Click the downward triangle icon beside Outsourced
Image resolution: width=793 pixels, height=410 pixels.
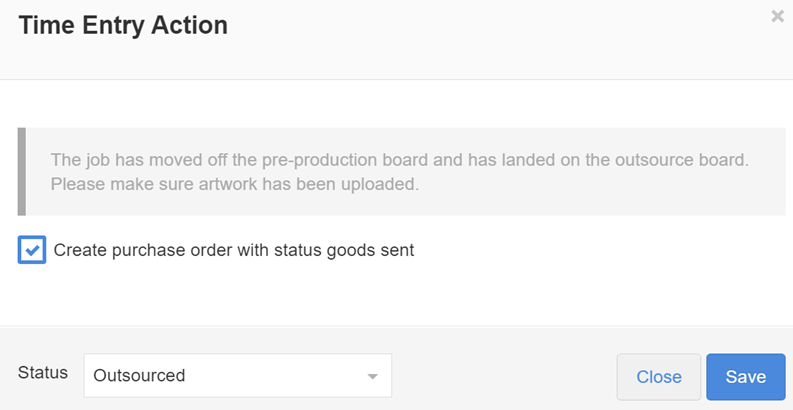coord(372,377)
